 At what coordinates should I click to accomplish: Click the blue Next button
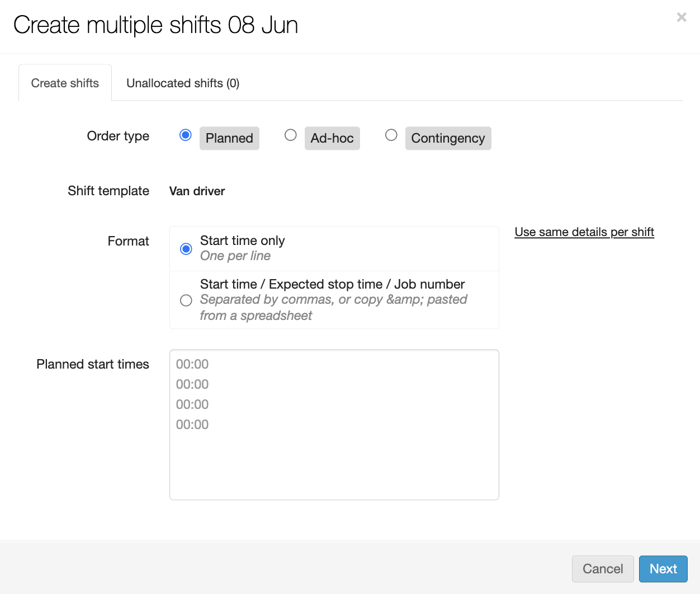click(x=663, y=569)
